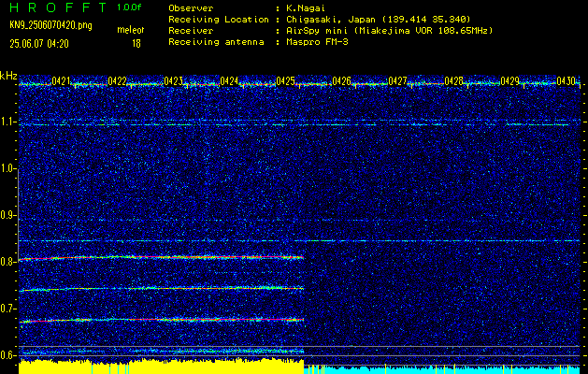Click the signal trace near 0.75 kHz
588x374 pixels.
161,289
